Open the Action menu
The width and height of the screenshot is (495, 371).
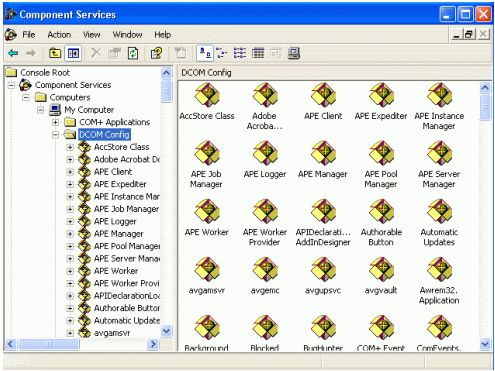[x=59, y=35]
